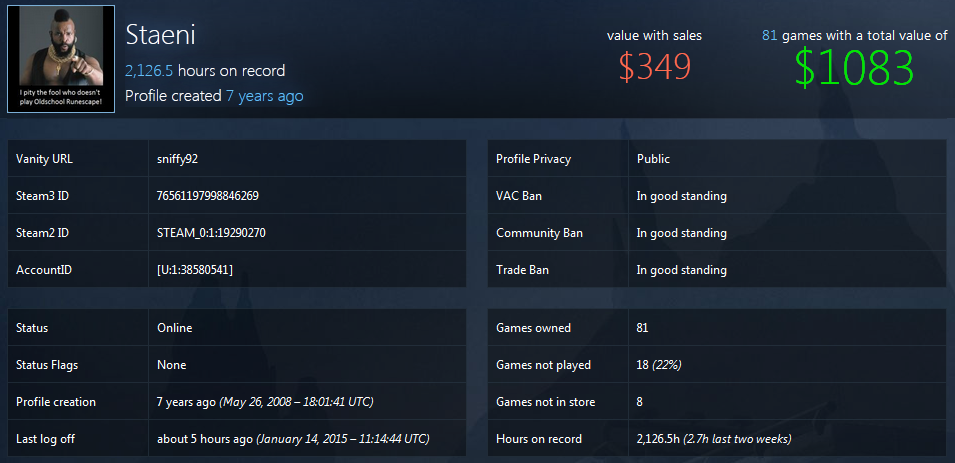Click the VAC Ban 'In good standing' value

pyautogui.click(x=681, y=196)
